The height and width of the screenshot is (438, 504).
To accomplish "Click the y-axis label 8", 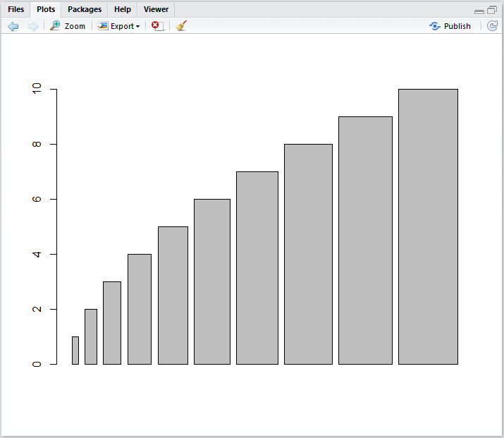I will [x=37, y=144].
